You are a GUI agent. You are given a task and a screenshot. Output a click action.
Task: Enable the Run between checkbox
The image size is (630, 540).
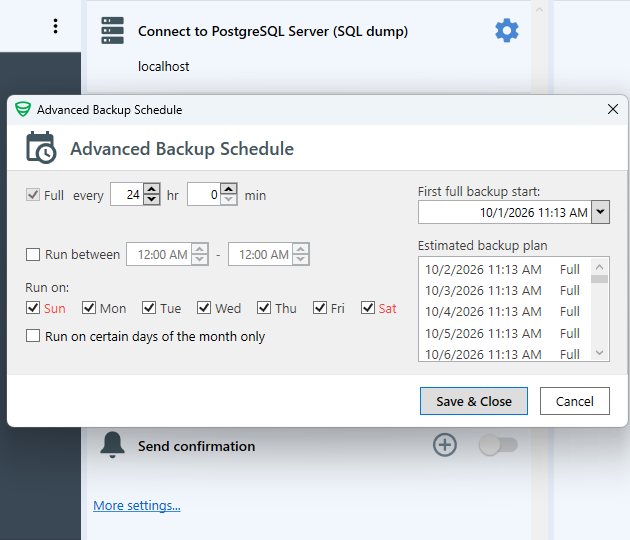point(33,254)
